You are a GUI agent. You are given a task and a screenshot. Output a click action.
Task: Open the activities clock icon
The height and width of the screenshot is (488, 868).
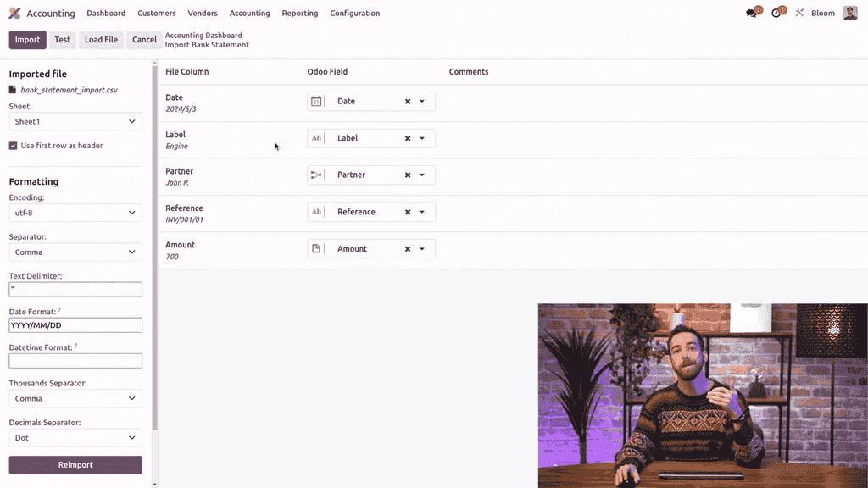pos(776,14)
